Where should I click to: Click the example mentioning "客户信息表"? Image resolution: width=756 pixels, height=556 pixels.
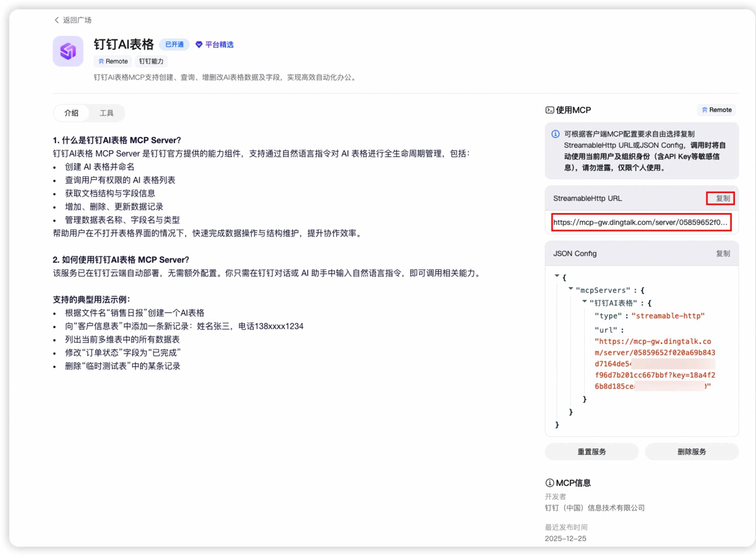[x=184, y=326]
